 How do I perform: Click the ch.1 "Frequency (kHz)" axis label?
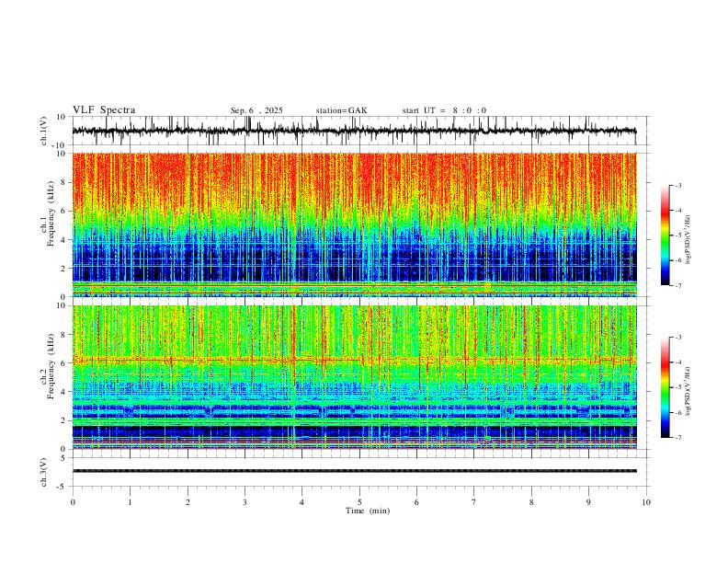click(x=51, y=213)
